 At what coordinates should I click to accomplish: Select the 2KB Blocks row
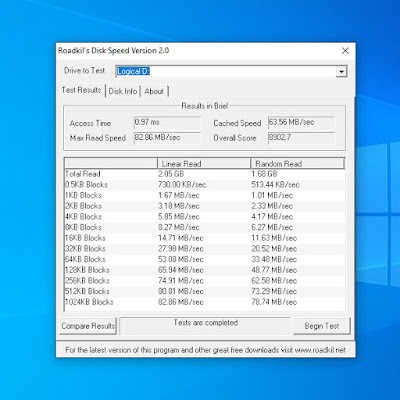tap(205, 206)
